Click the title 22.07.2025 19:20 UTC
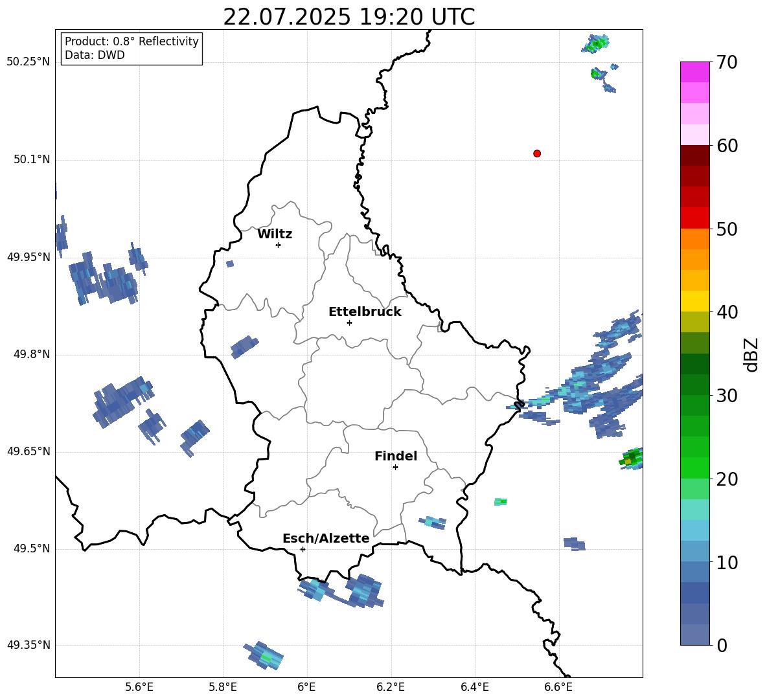767x700 pixels. click(x=349, y=17)
